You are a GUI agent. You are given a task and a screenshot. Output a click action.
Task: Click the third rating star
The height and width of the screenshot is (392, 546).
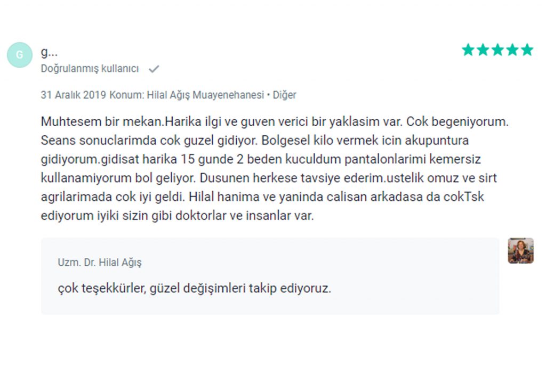click(497, 50)
